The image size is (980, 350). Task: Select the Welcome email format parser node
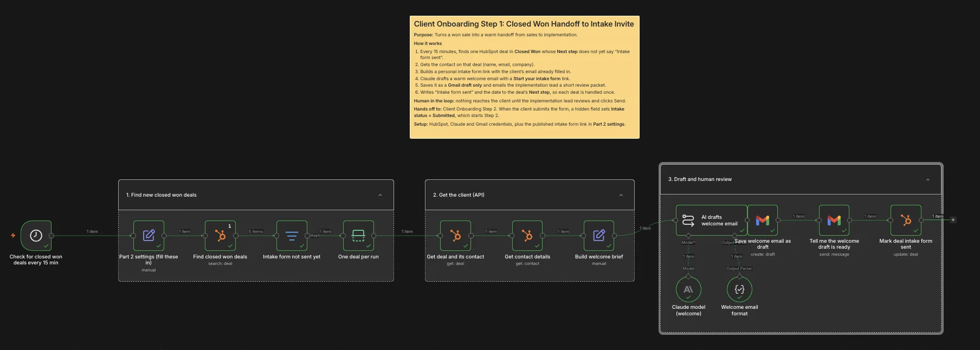pyautogui.click(x=739, y=289)
